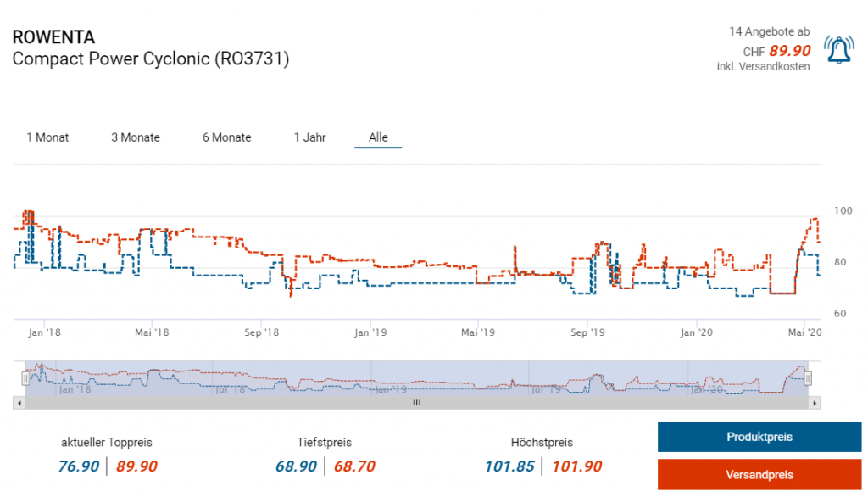Click the CHF 89.90 offer price
The height and width of the screenshot is (497, 868).
[x=789, y=51]
